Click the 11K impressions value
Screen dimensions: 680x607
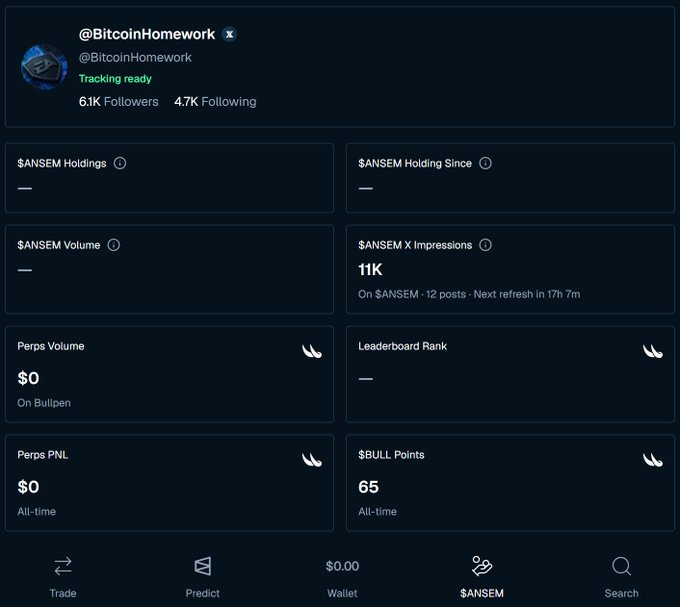click(x=370, y=270)
